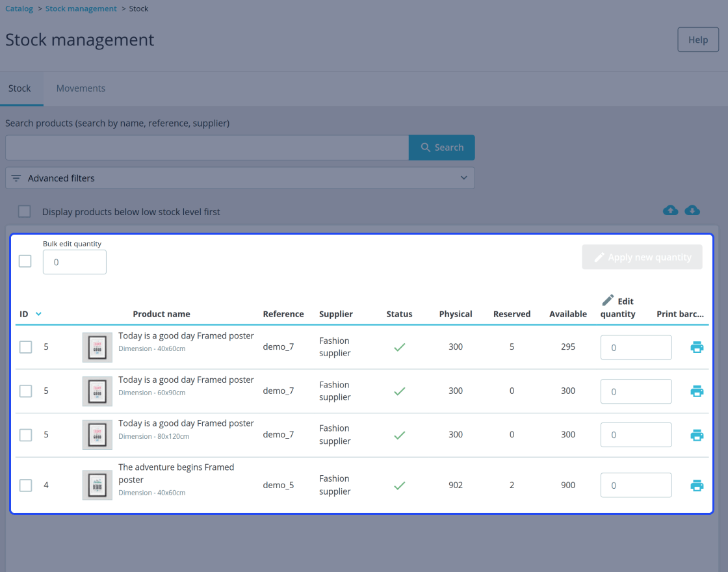Screen dimensions: 728x572
Task: Toggle ID column sort arrow
Action: [38, 314]
